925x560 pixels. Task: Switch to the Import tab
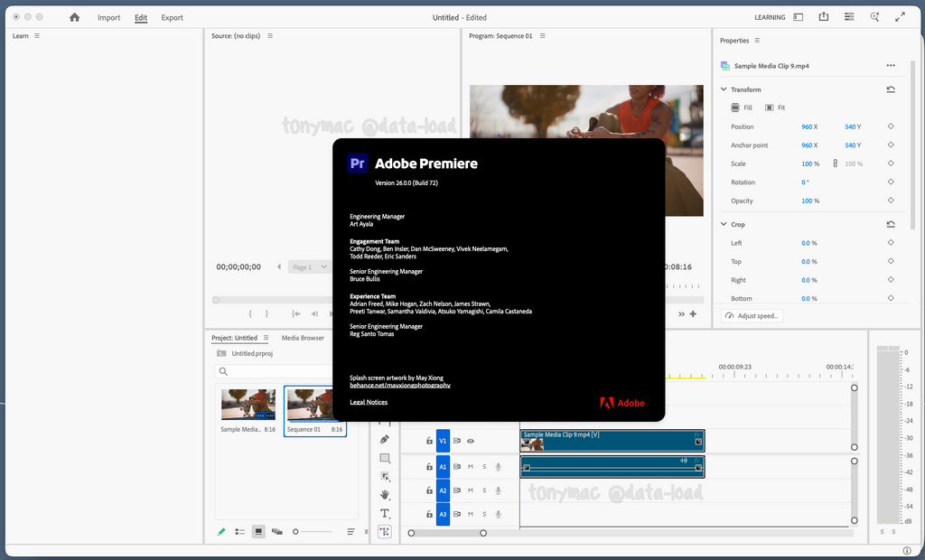[108, 18]
